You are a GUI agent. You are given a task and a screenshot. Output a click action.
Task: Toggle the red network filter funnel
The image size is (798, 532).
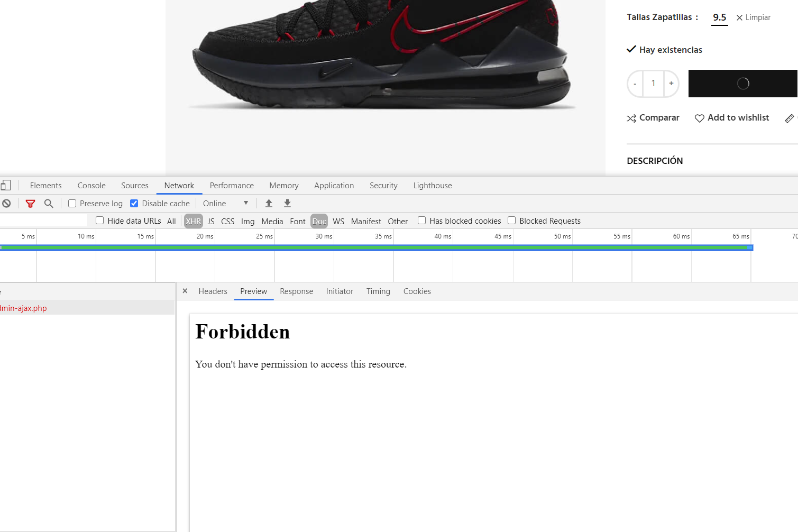[x=31, y=204]
